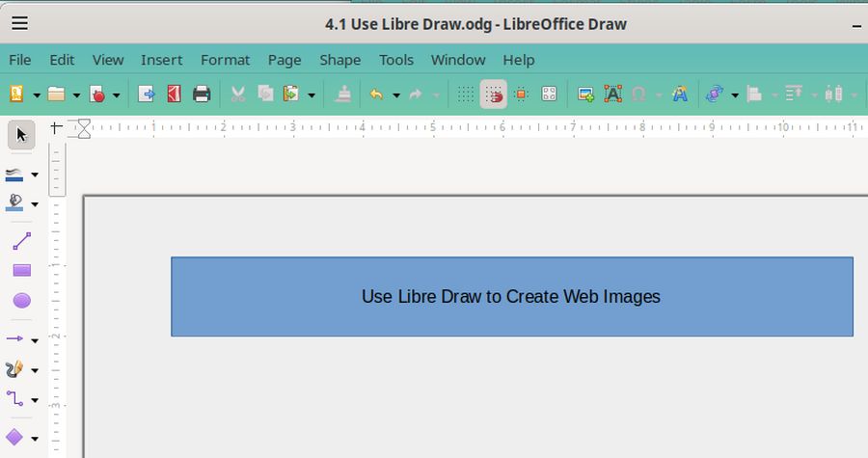The image size is (868, 458).
Task: Export directly as PDF
Action: (x=174, y=94)
